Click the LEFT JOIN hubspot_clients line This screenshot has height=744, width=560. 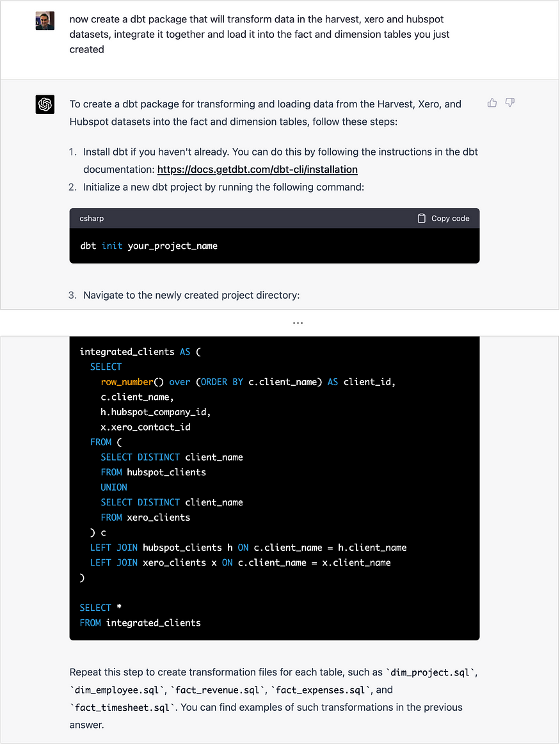tap(248, 548)
